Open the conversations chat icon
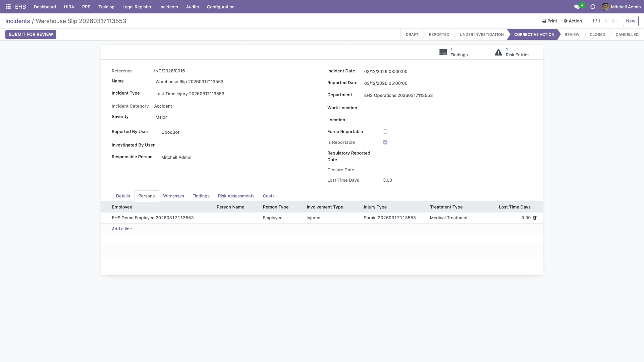The width and height of the screenshot is (644, 362). [577, 7]
